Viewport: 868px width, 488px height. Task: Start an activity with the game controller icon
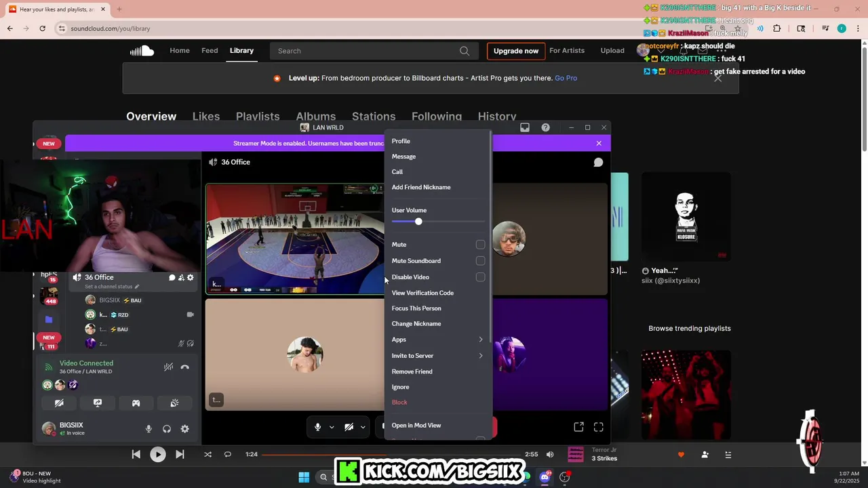[136, 403]
